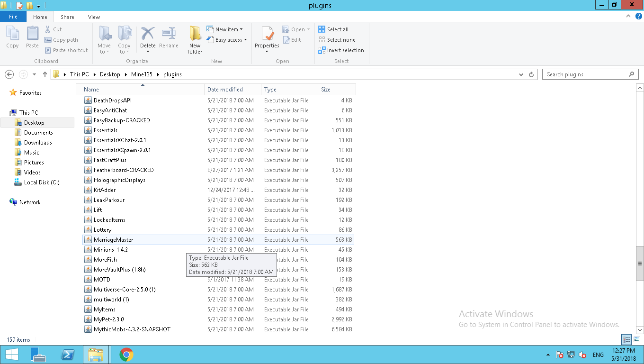Click the Help question mark icon

pos(639,17)
